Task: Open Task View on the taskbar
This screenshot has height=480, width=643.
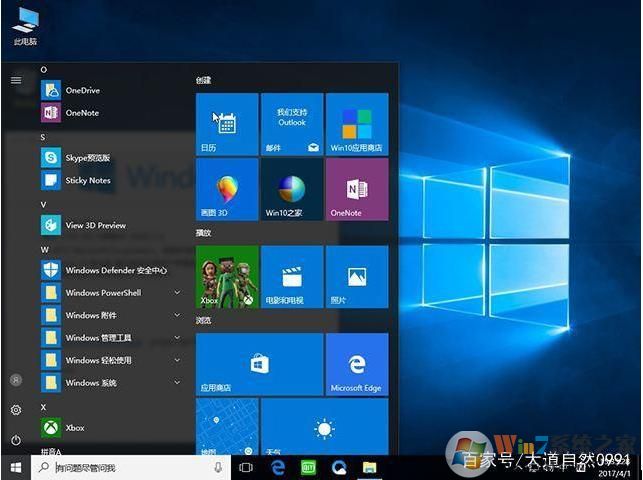Action: tap(246, 467)
